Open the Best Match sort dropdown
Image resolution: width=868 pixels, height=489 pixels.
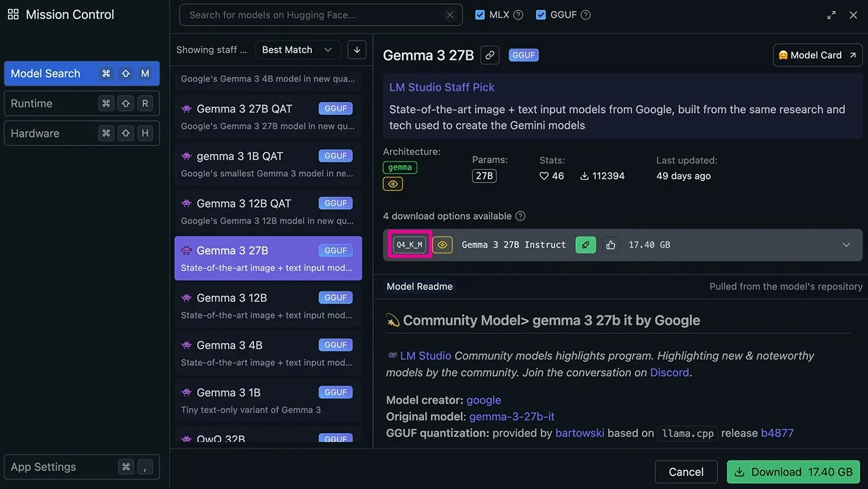point(297,50)
